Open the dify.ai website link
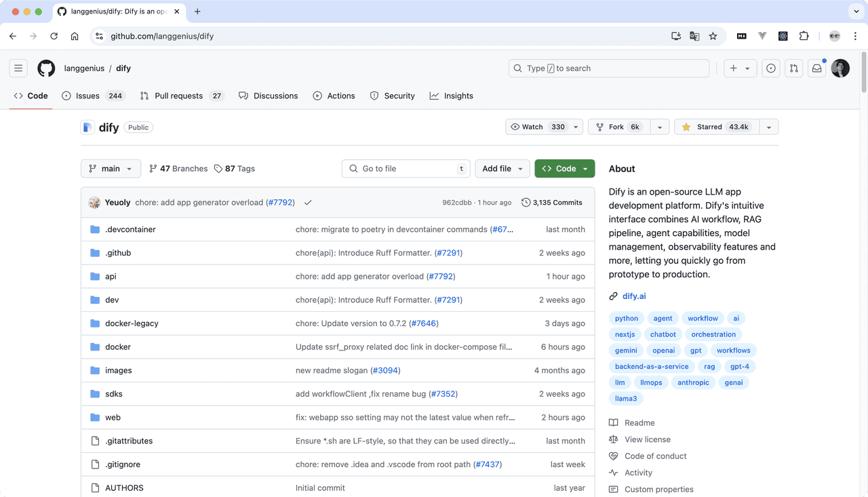 [x=634, y=296]
